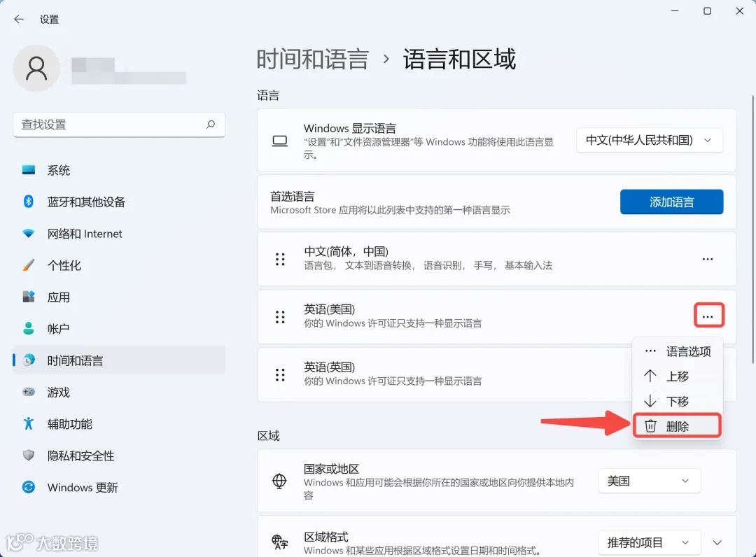Click the 添加语言 button
756x557 pixels.
(x=671, y=202)
